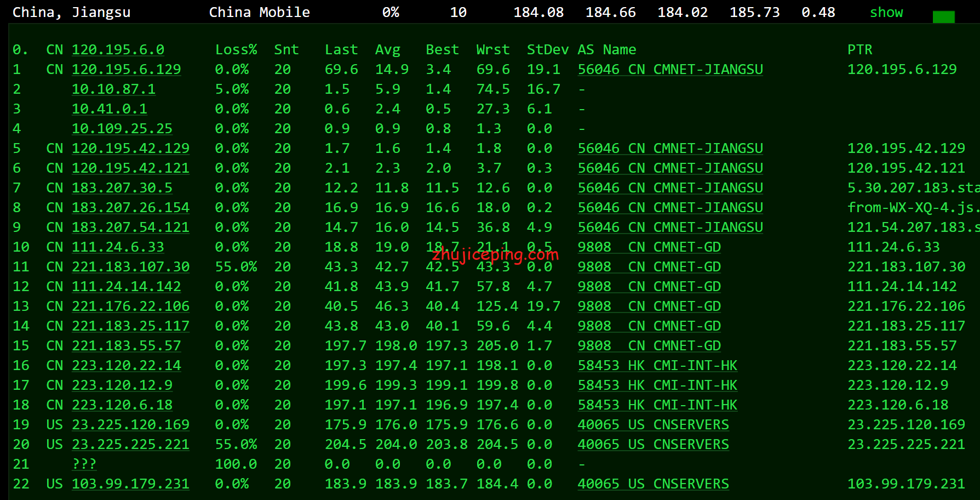Viewport: 980px width, 500px height.
Task: Select the 100.0 loss value on hop 21
Action: 236,464
